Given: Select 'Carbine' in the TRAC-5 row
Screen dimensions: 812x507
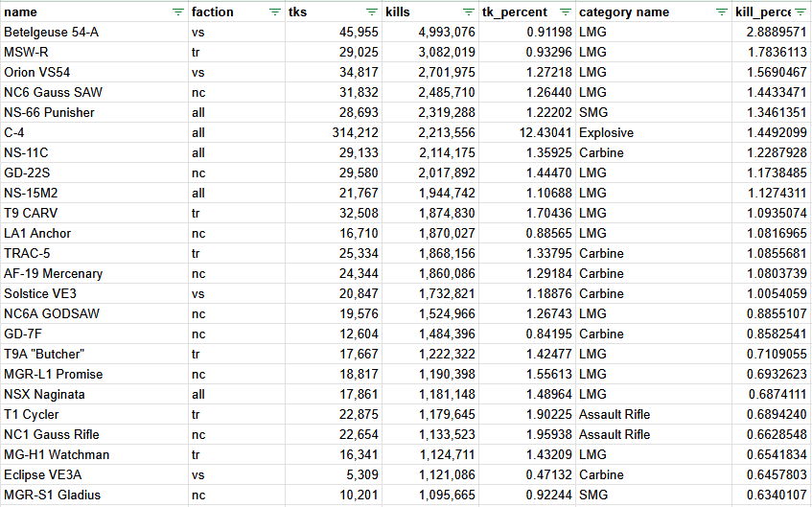Looking at the screenshot, I should point(654,254).
